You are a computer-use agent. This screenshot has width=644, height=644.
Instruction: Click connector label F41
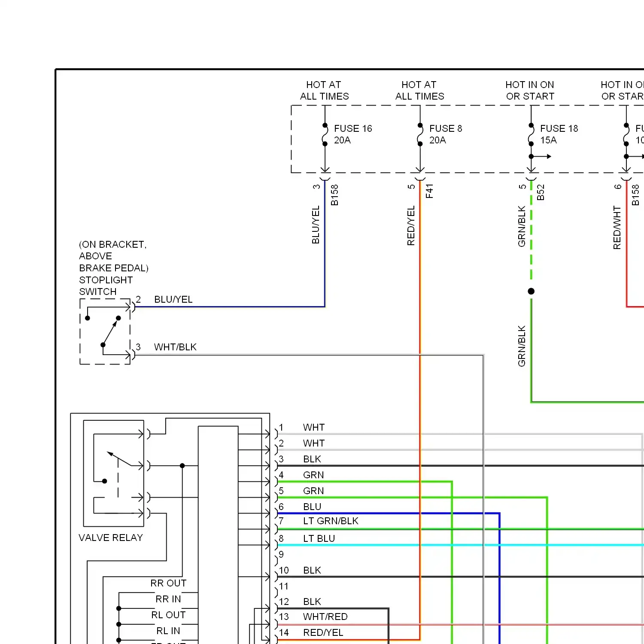pyautogui.click(x=429, y=191)
